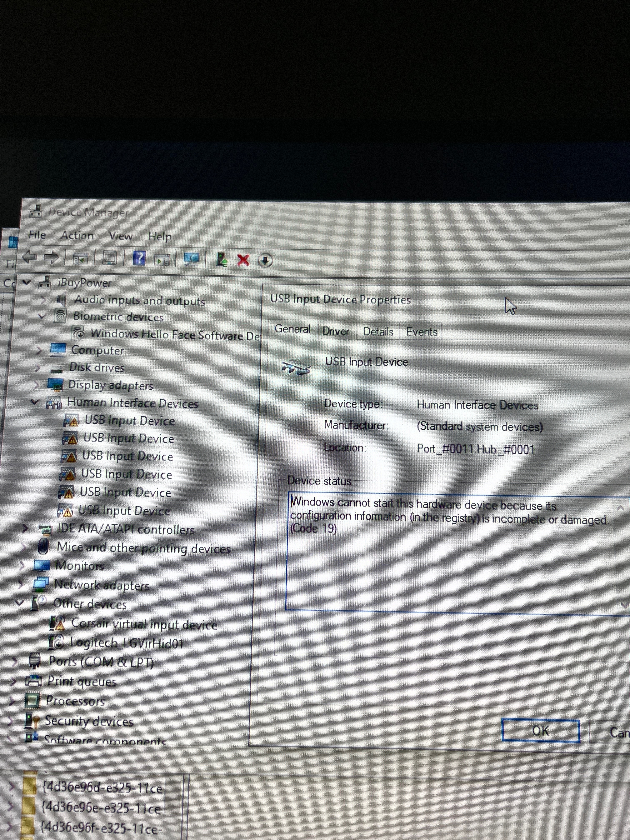630x840 pixels.
Task: Click the Properties toolbar icon
Action: [109, 258]
